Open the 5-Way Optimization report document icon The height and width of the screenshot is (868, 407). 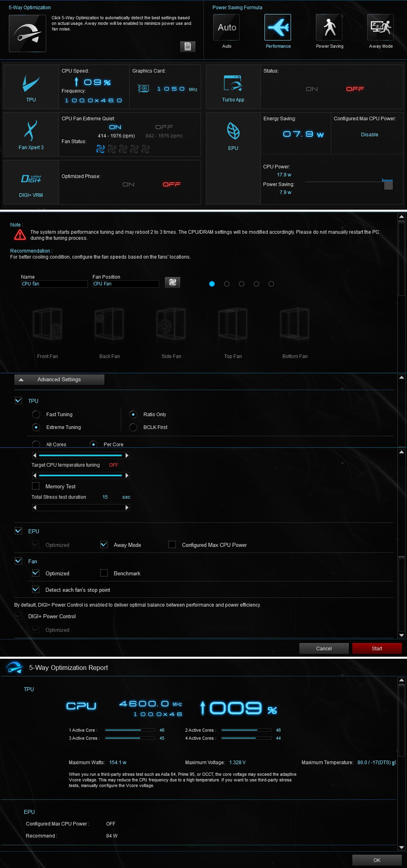[x=187, y=47]
